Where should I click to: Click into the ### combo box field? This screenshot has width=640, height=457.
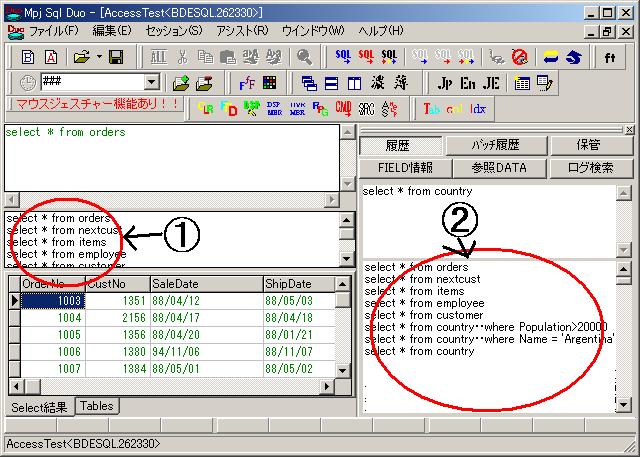[x=93, y=82]
